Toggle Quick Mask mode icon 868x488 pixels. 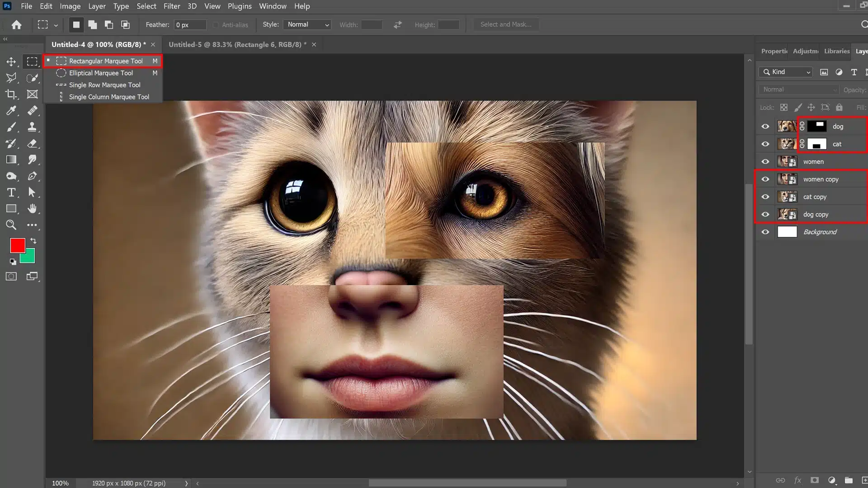pyautogui.click(x=11, y=276)
